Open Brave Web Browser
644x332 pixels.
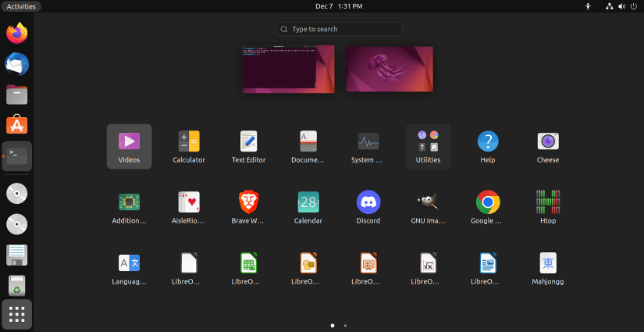point(248,207)
